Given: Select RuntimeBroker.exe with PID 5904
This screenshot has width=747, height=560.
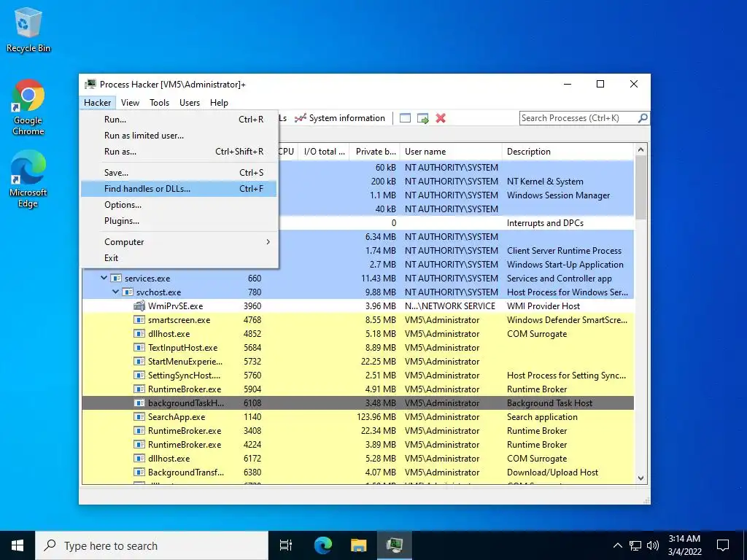Looking at the screenshot, I should pos(358,389).
